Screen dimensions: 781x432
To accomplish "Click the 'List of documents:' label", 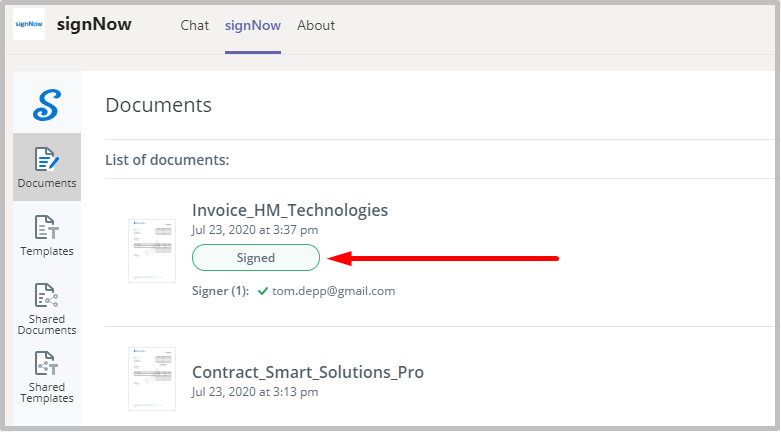I will [167, 160].
